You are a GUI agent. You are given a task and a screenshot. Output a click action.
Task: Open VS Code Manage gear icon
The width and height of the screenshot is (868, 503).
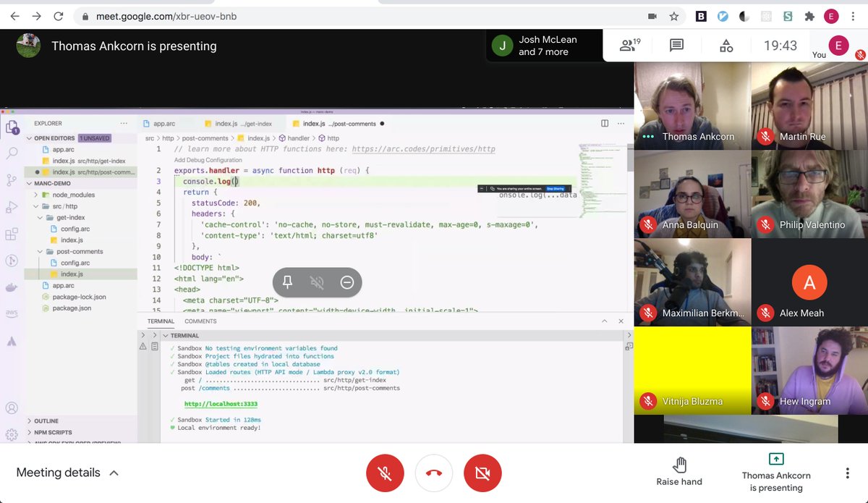coord(12,435)
